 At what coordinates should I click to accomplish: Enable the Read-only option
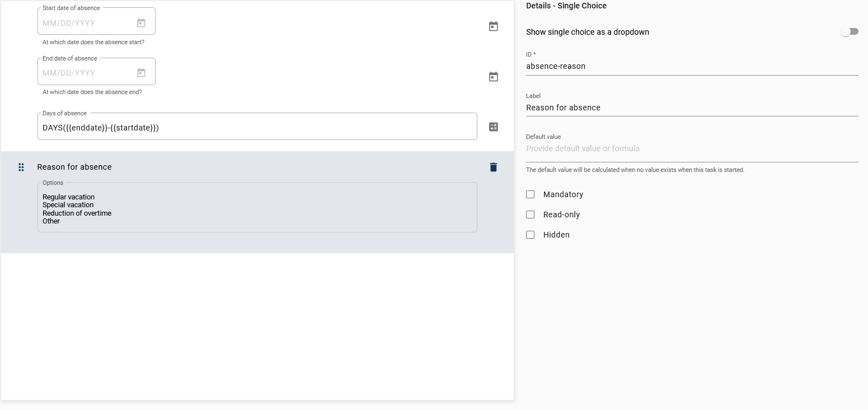pyautogui.click(x=530, y=215)
